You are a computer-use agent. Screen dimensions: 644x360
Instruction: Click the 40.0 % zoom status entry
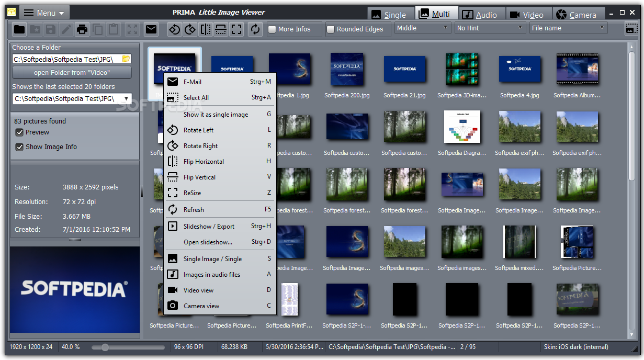[71, 347]
